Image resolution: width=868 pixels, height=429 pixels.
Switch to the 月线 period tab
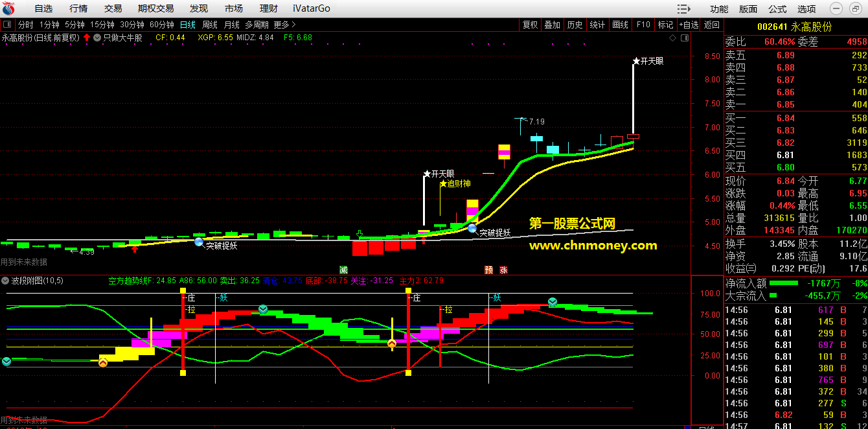point(232,25)
